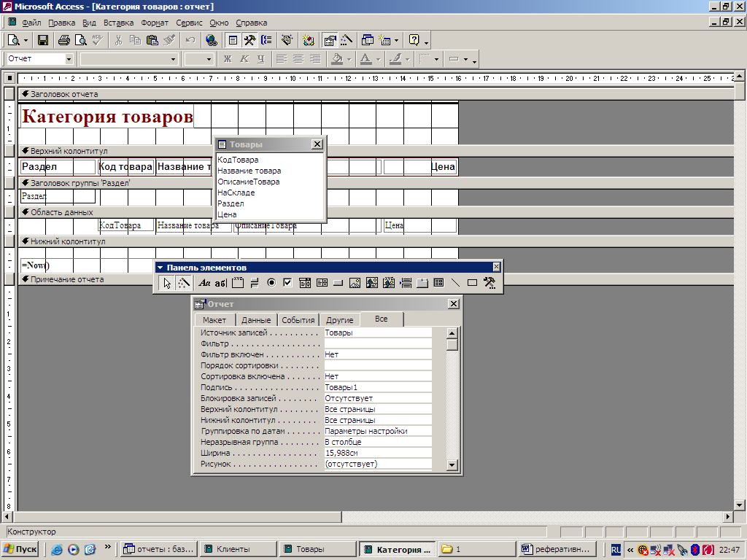Toggle Italic (К) formatting

[244, 59]
